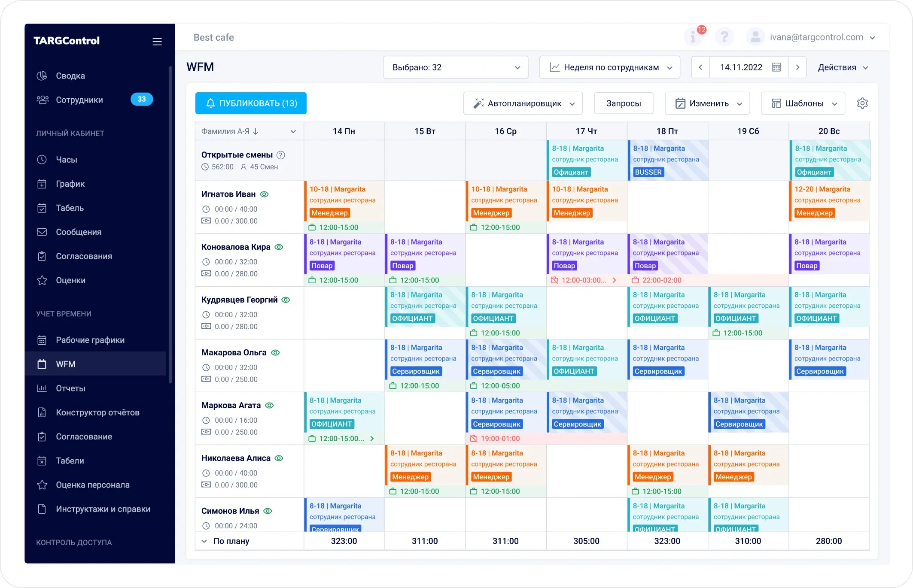Viewport: 913px width, 588px height.
Task: Open notifications with the 12 badge
Action: coord(694,37)
